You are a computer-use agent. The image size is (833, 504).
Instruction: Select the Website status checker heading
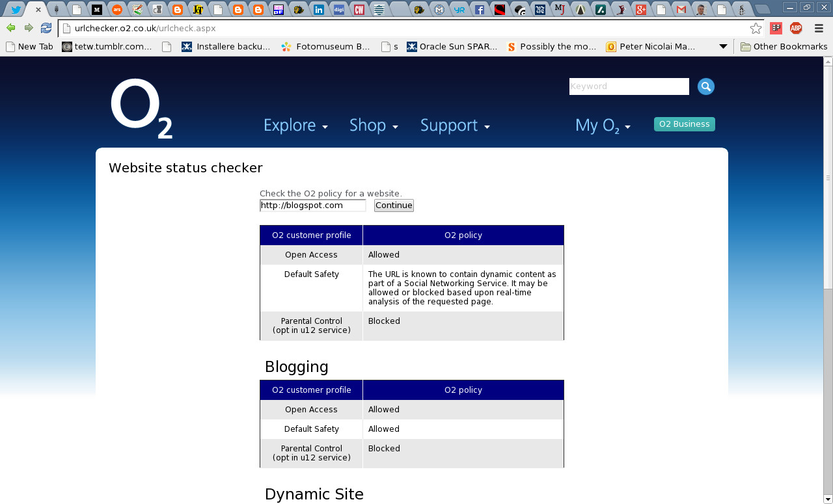tap(185, 168)
